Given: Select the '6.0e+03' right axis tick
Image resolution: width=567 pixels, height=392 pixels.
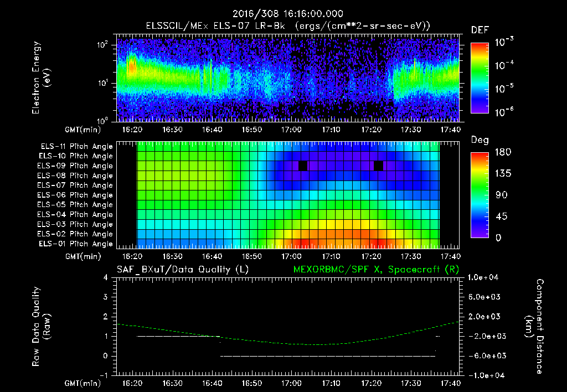Looking at the screenshot, I should point(484,297).
